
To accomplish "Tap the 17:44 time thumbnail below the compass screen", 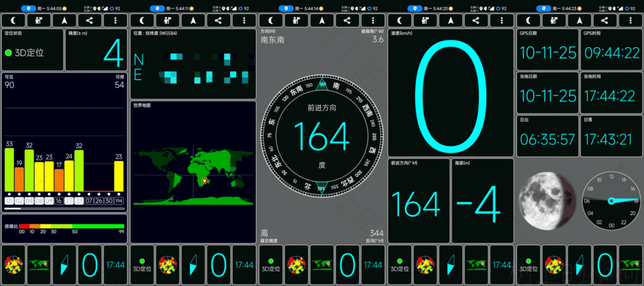I will (x=374, y=265).
